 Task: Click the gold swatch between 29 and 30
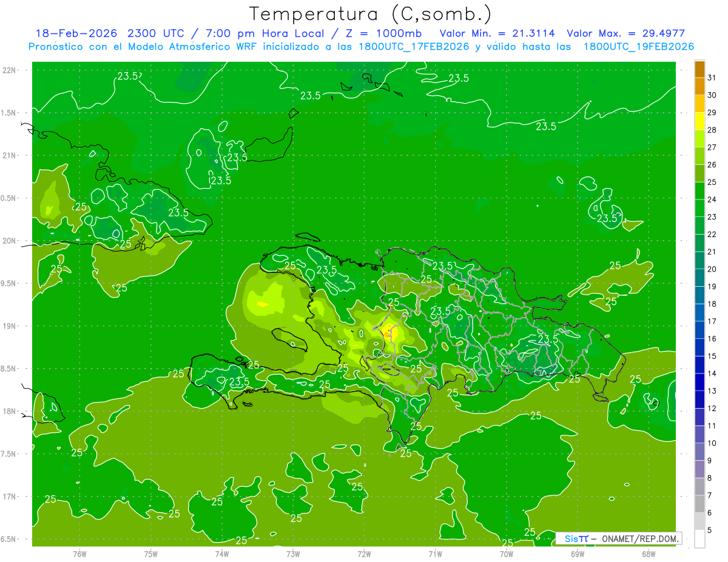(x=699, y=104)
